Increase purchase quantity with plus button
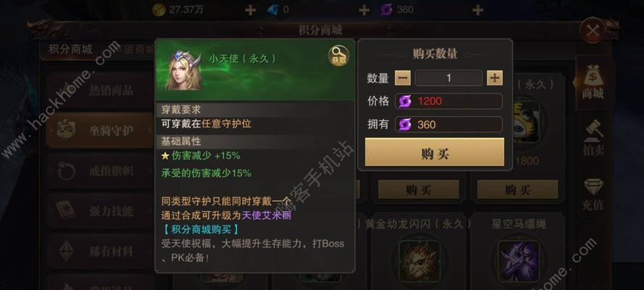644x290 pixels. point(495,78)
